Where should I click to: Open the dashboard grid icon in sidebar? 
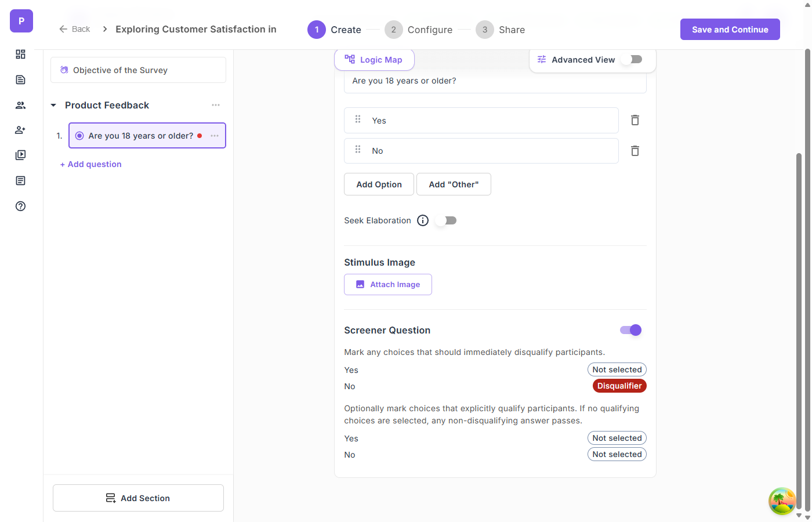click(x=21, y=54)
